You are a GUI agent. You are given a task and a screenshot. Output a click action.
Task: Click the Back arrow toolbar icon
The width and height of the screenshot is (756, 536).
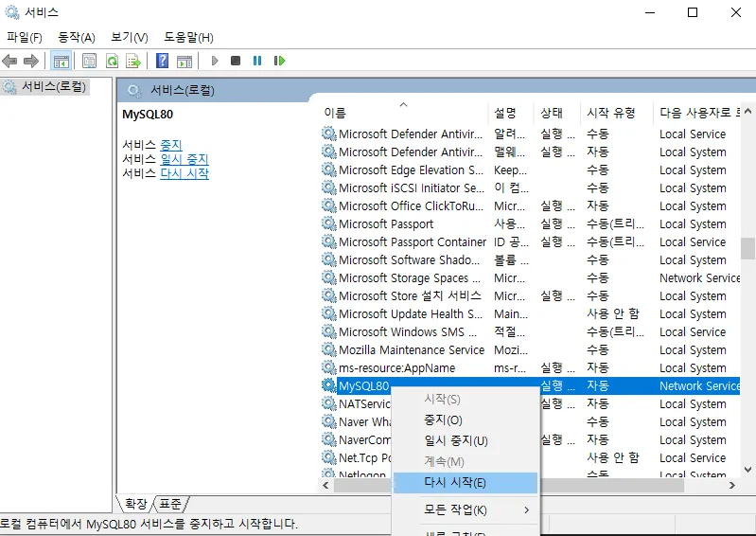point(9,61)
